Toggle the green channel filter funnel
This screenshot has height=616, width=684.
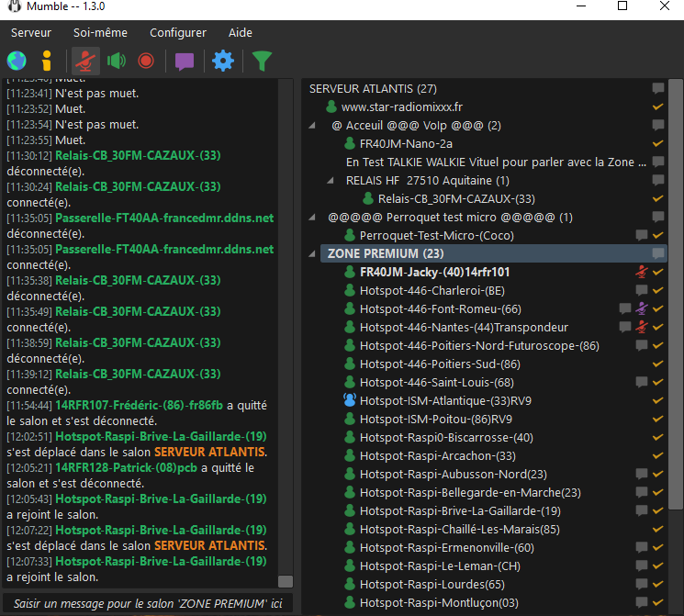coord(262,62)
